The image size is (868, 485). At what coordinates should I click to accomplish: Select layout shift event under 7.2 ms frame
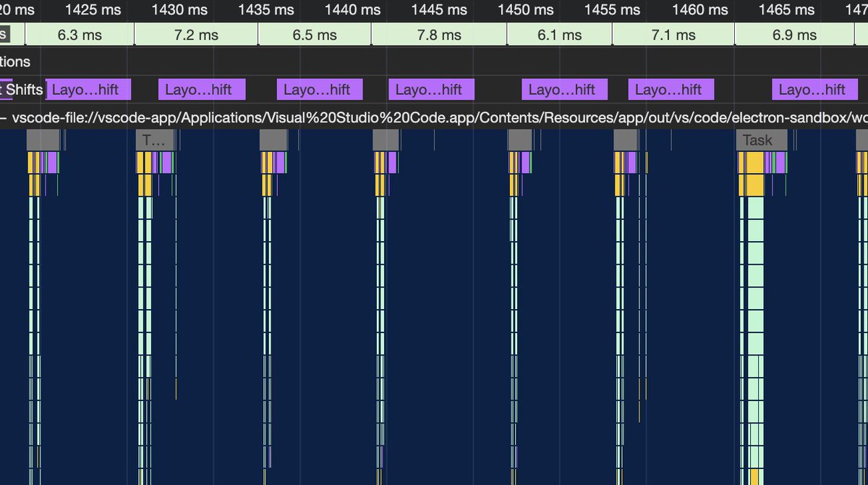click(x=203, y=90)
